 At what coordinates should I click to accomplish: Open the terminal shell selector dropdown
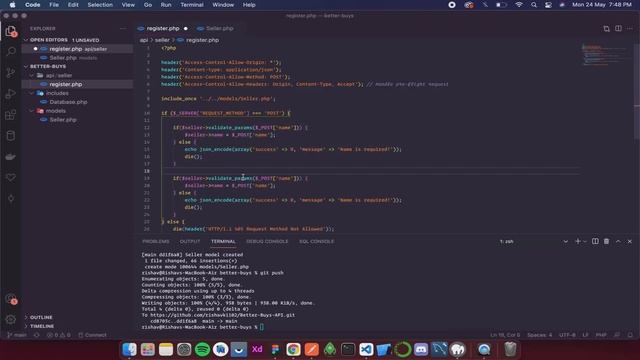click(534, 241)
